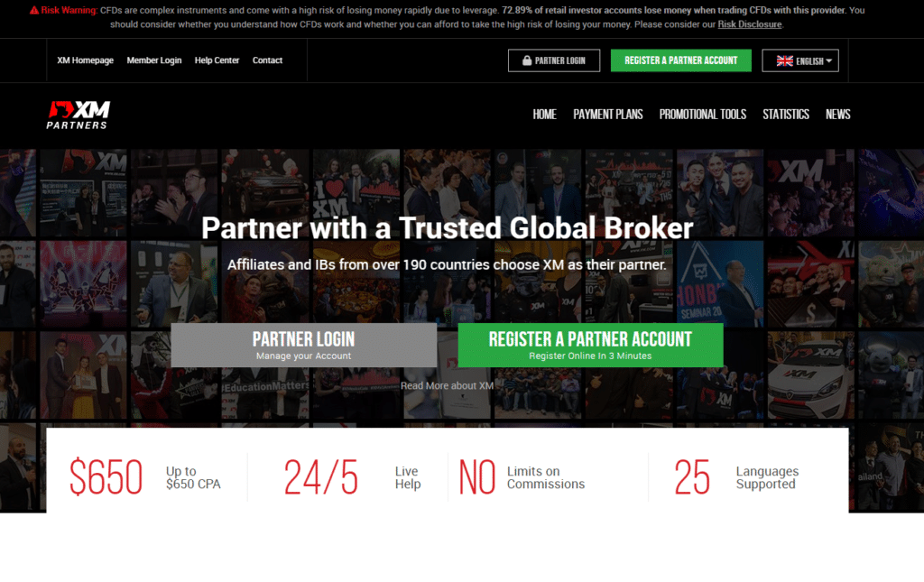
Task: Click the XM Partners logo
Action: 79,115
